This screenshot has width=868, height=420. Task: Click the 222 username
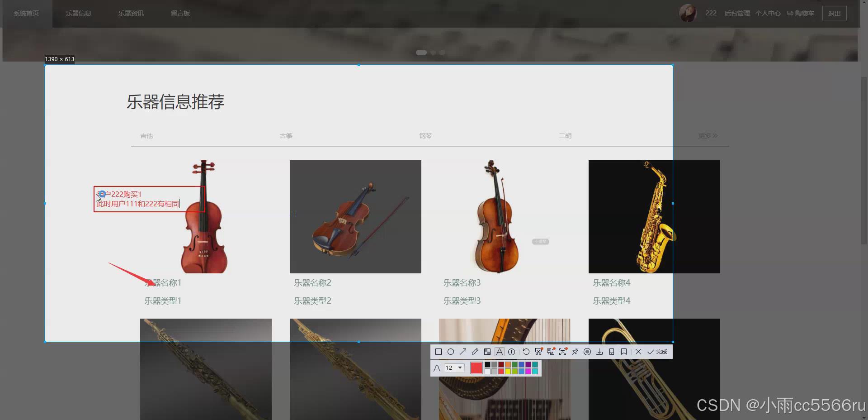point(711,13)
